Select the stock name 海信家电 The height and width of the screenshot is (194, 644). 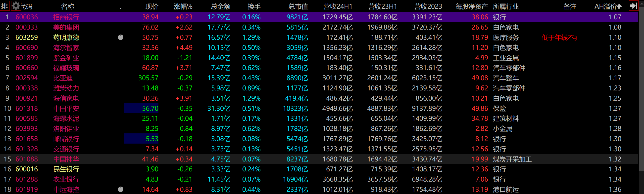pyautogui.click(x=66, y=98)
